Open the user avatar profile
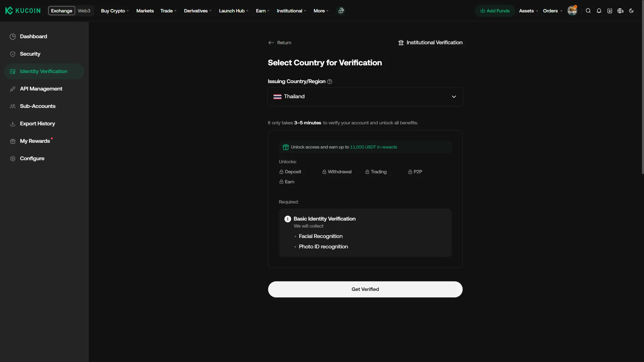Viewport: 644px width, 362px height. click(x=572, y=11)
